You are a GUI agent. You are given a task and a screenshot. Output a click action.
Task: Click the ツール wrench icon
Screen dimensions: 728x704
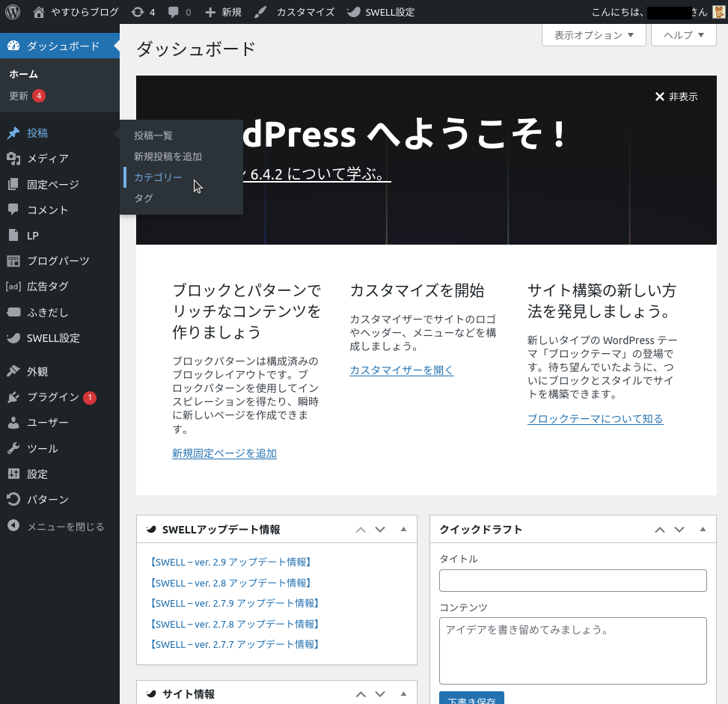[x=13, y=448]
